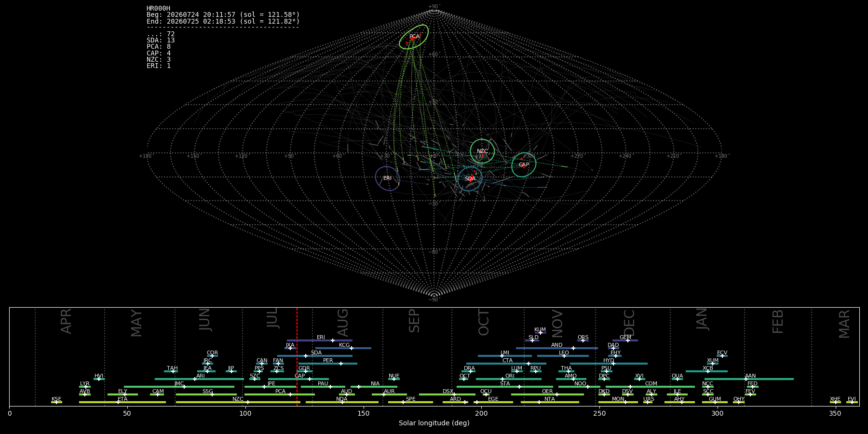Click the EVI shower marker in timeline
Screen dimensions: 868x434
tap(852, 402)
